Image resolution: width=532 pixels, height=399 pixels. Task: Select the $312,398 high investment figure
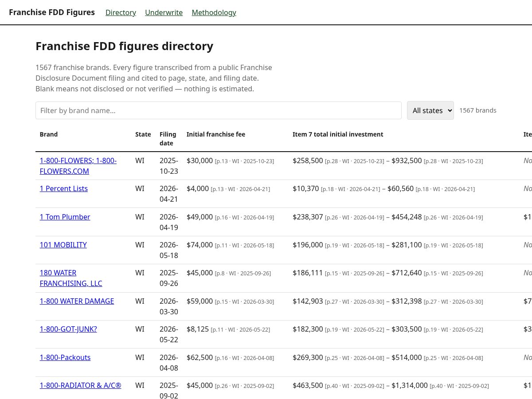pyautogui.click(x=407, y=301)
